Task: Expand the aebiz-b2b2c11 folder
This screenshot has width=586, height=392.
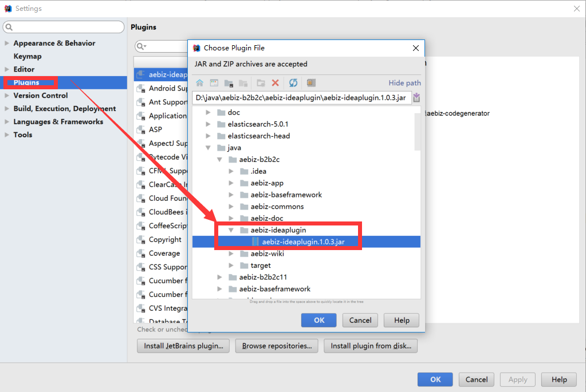Action: [220, 277]
